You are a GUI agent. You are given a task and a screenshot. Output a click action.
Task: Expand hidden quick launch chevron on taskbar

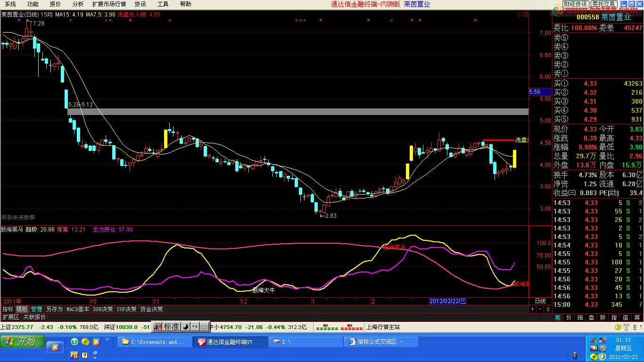[x=107, y=340]
